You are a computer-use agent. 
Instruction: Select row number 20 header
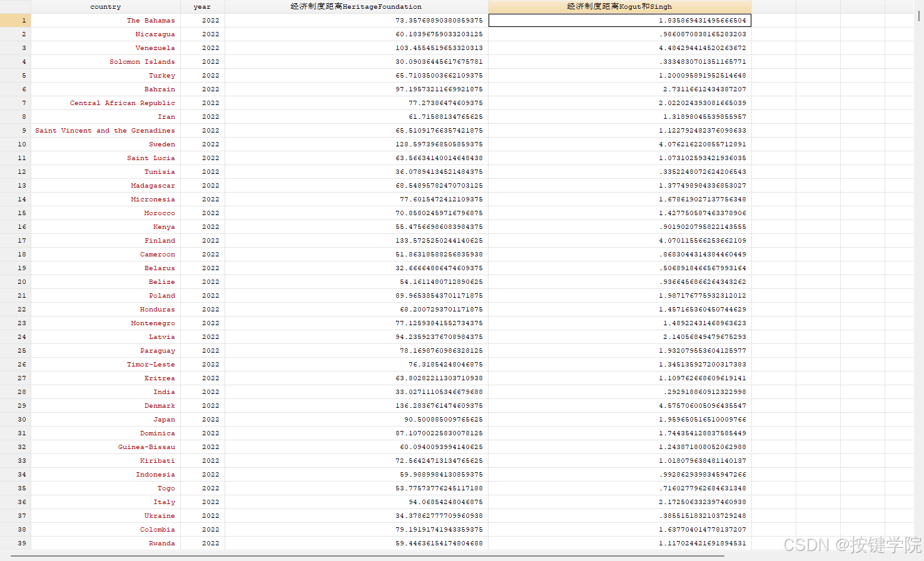(16, 282)
